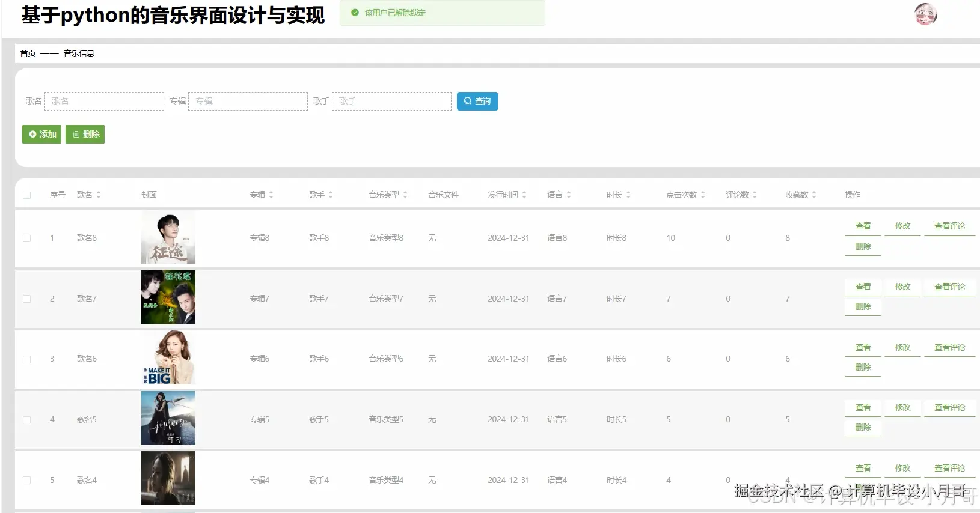
Task: Click 查看 for 歌名4 row
Action: (x=863, y=468)
